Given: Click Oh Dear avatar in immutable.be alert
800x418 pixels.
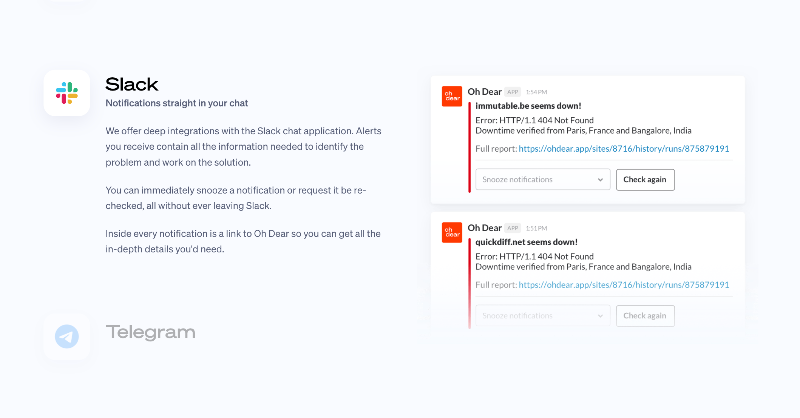Looking at the screenshot, I should click(x=452, y=96).
